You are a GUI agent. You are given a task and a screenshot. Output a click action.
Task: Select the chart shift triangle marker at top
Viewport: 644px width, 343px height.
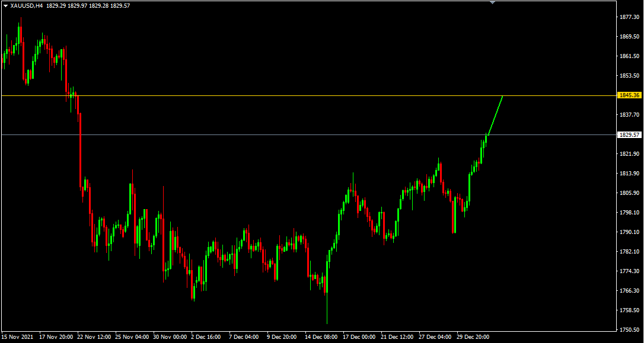493,2
